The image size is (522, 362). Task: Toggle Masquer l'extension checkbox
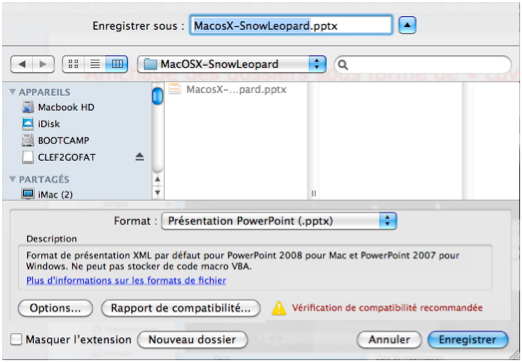(16, 339)
